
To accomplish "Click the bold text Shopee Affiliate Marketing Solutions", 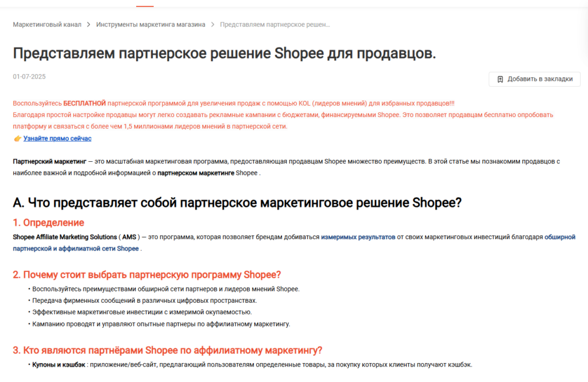I will (x=65, y=237).
